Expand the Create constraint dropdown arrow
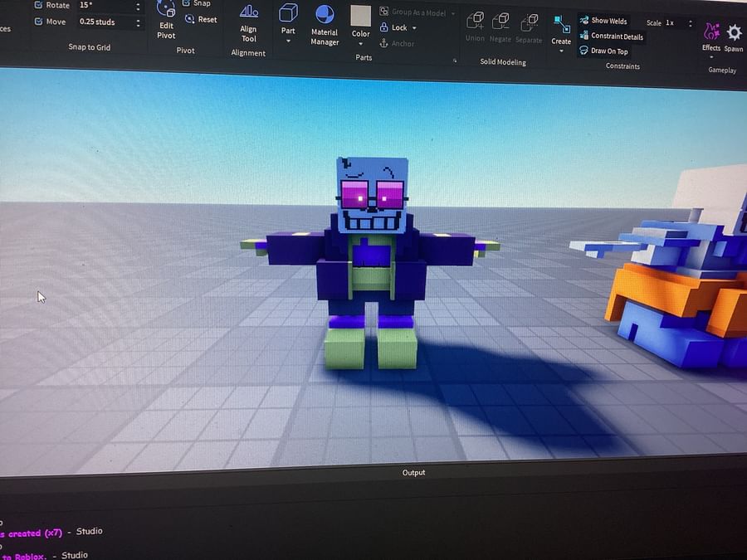The image size is (747, 560). point(561,51)
